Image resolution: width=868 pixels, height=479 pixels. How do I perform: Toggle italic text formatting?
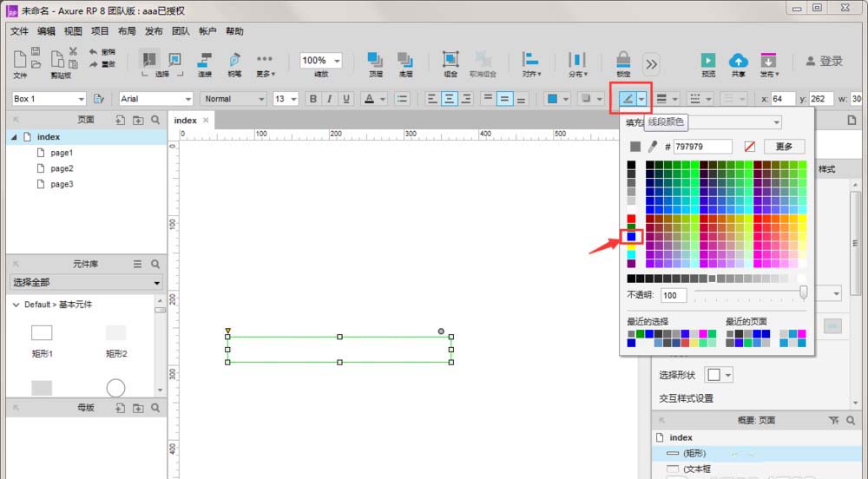point(330,99)
